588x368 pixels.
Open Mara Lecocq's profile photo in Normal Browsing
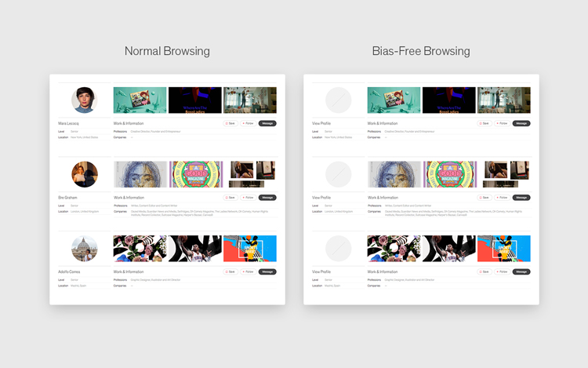click(x=85, y=100)
